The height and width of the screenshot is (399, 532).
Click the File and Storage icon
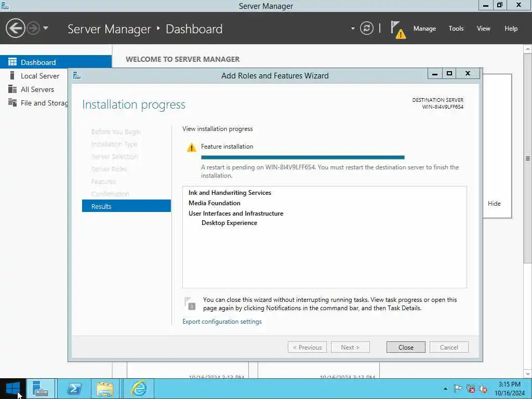pyautogui.click(x=12, y=102)
